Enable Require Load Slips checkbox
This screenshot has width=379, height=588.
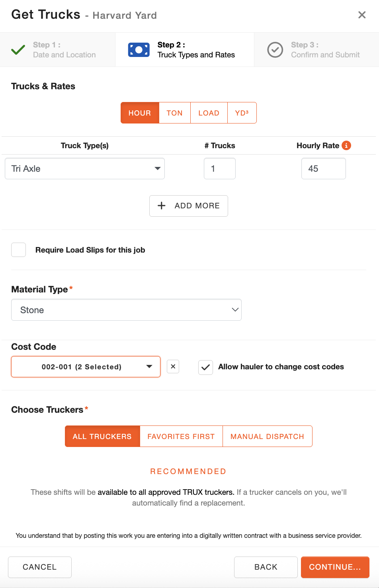(x=19, y=250)
